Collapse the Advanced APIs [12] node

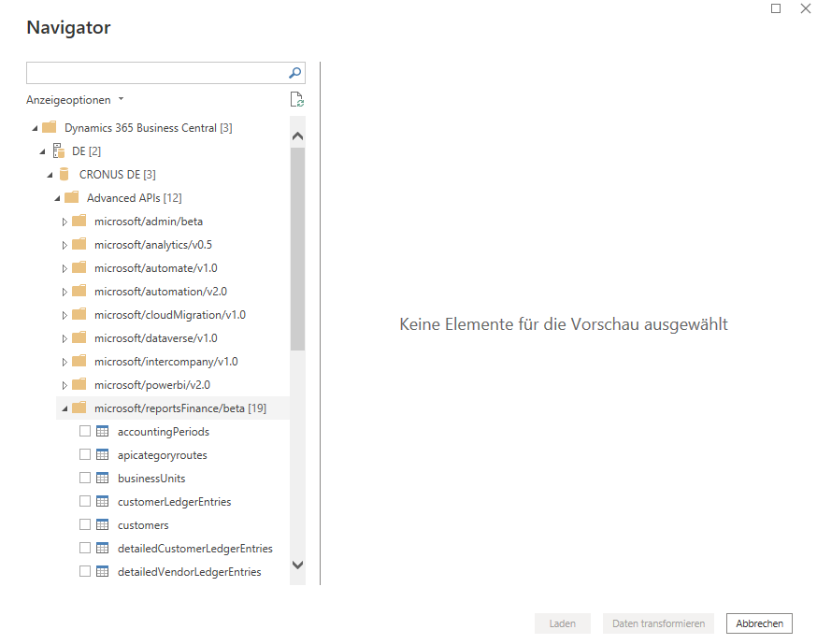58,198
